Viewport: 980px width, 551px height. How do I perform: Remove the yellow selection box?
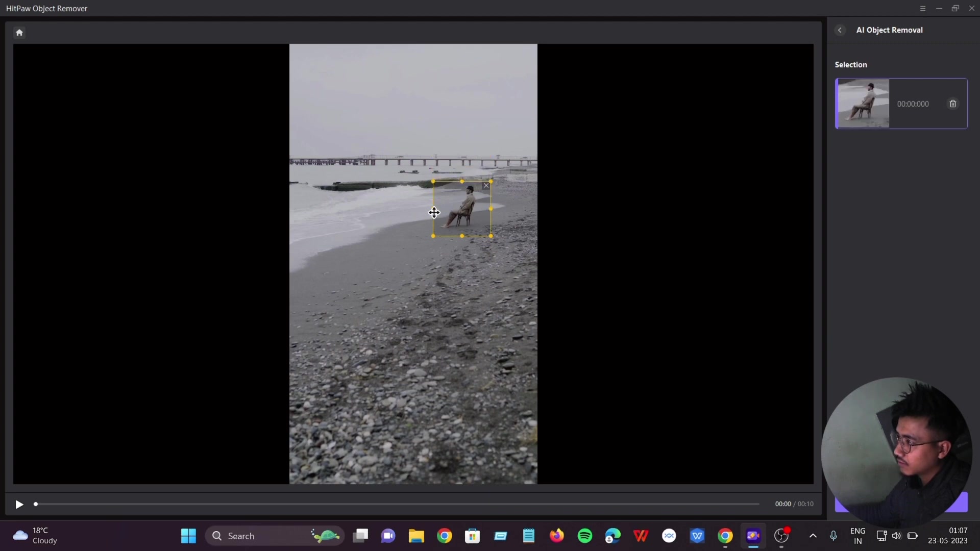[x=486, y=186]
